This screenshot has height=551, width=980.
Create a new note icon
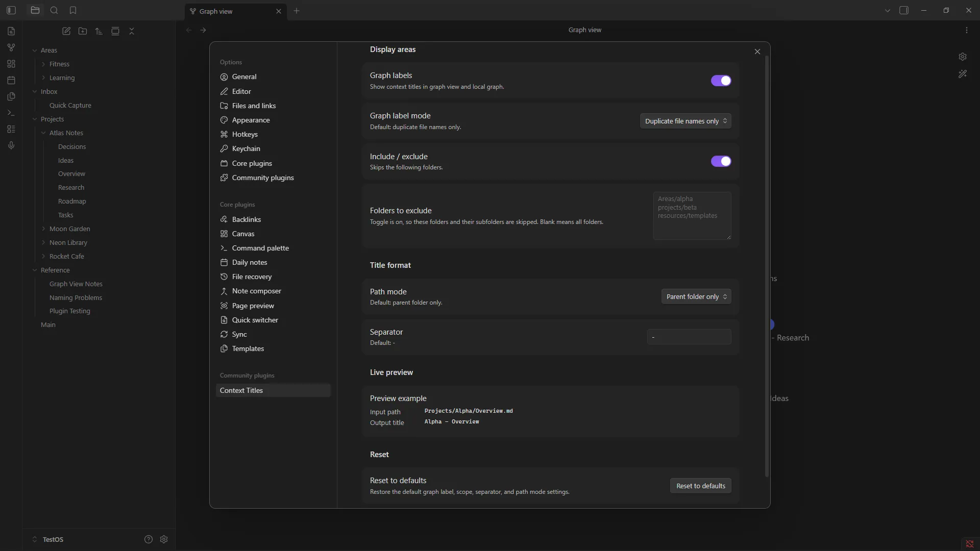(66, 31)
